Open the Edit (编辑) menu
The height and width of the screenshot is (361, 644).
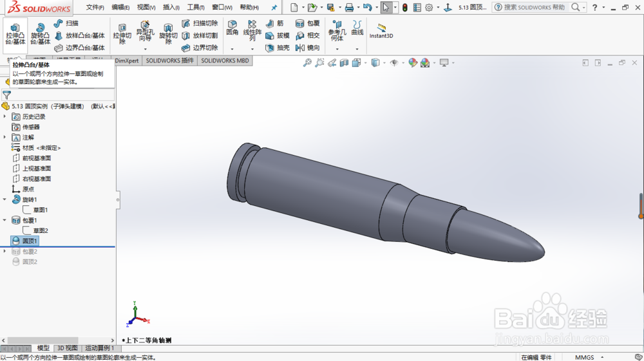coord(120,7)
